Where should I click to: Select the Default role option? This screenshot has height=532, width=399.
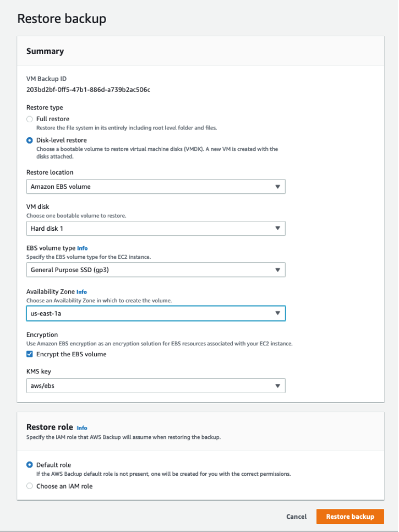coord(30,464)
